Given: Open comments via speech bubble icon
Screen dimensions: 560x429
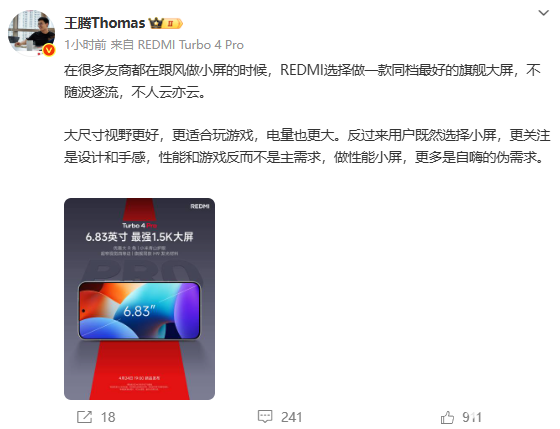Looking at the screenshot, I should 265,416.
